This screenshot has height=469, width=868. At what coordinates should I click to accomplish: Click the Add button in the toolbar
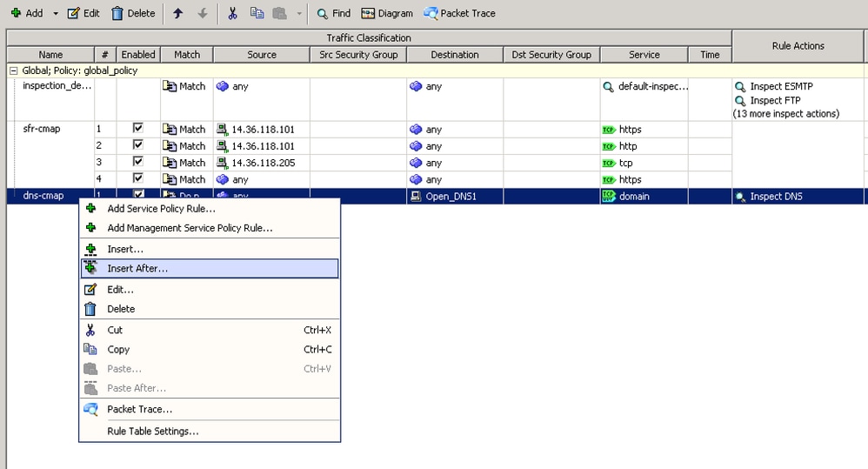tap(27, 13)
